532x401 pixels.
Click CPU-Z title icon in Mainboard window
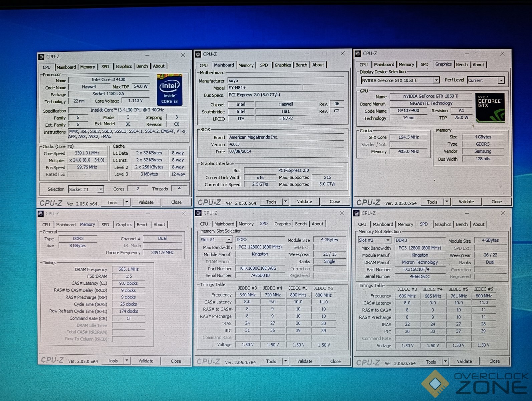click(198, 54)
